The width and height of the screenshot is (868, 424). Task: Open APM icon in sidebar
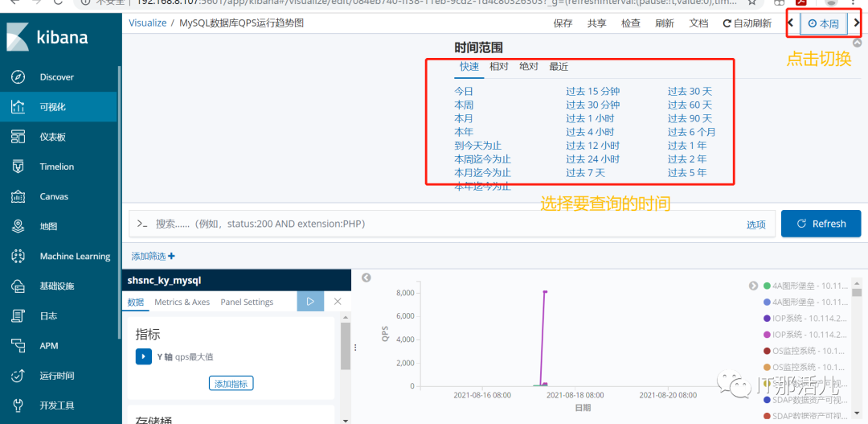(18, 346)
